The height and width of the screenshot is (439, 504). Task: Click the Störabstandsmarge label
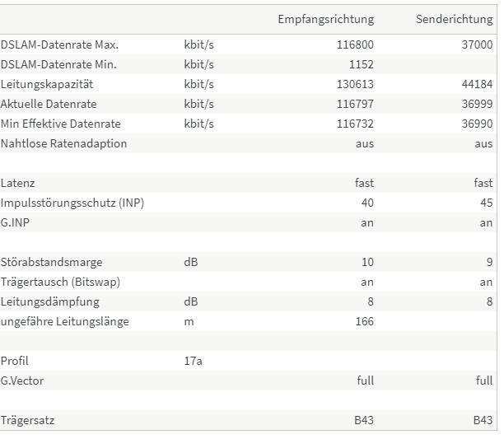coord(51,262)
